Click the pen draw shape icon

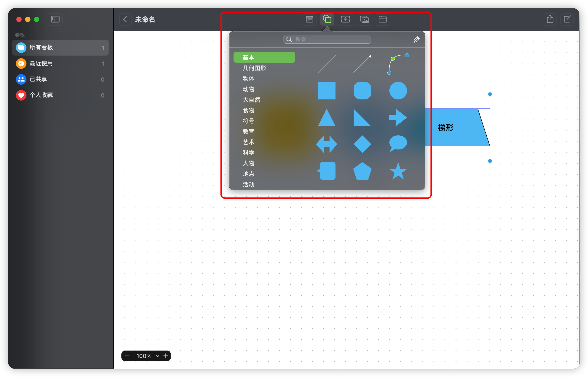(416, 39)
